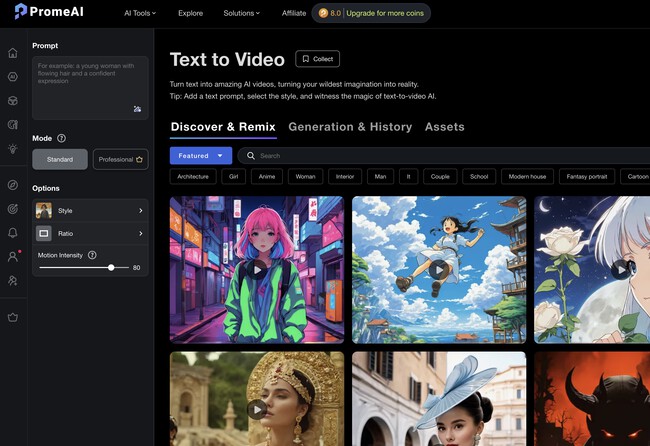This screenshot has height=446, width=650.
Task: Click the Collect button
Action: pos(318,59)
